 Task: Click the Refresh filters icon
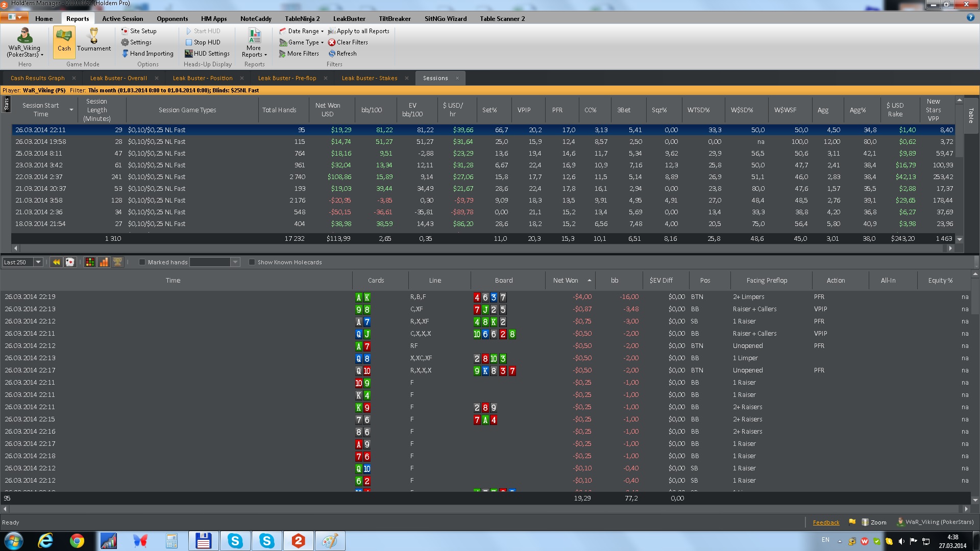[x=332, y=54]
